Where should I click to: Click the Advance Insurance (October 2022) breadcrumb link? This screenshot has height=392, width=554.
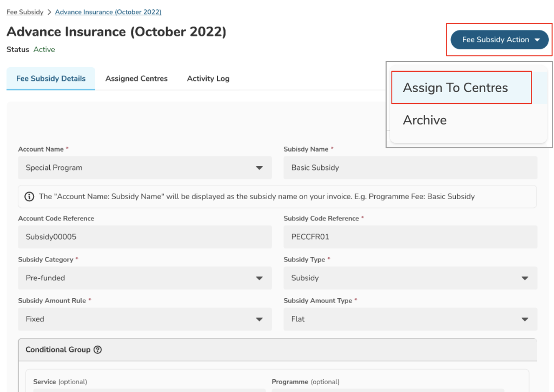108,12
